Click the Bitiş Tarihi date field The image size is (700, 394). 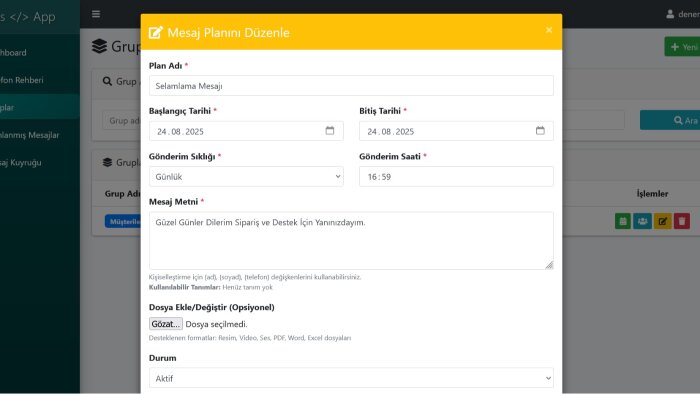point(456,131)
